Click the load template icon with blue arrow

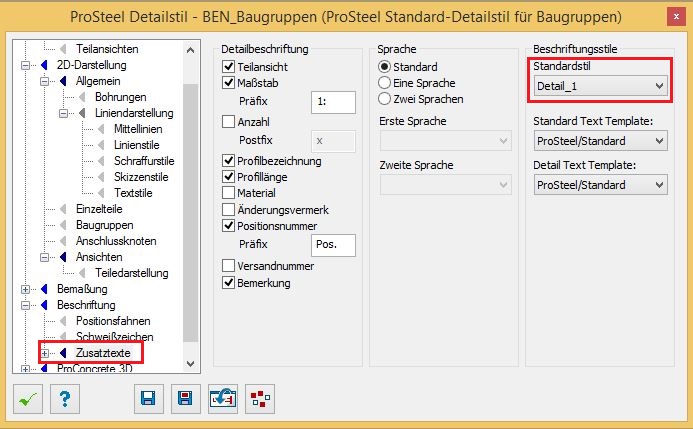223,399
